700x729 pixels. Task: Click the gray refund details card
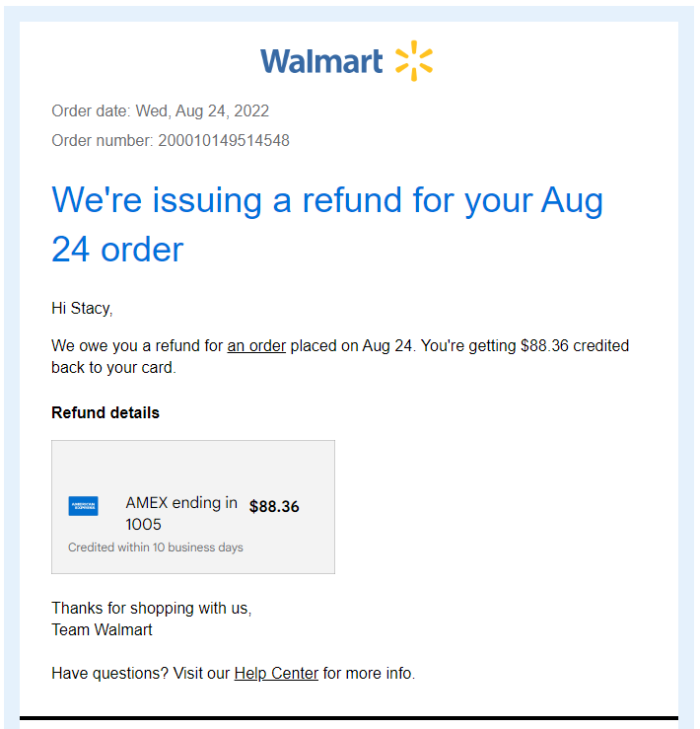(x=193, y=507)
